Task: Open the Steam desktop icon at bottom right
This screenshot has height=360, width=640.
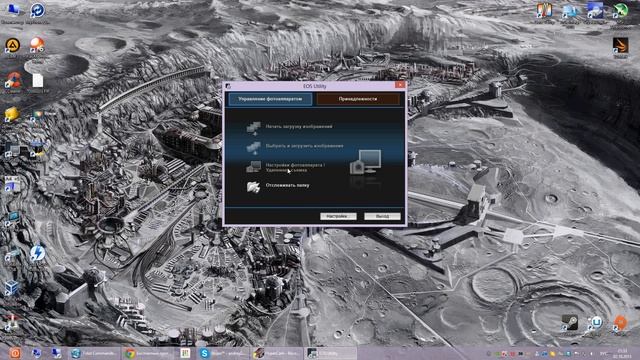Action: (x=569, y=322)
